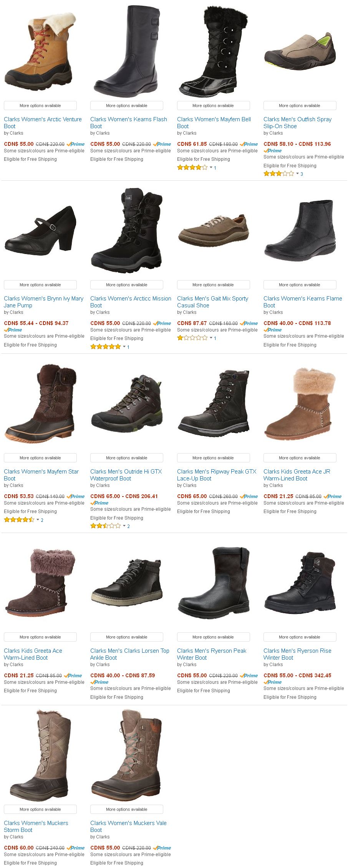348x868 pixels.
Task: Open Clarks Men's Outride Hi GTX Waterproof Boot
Action: (x=126, y=475)
